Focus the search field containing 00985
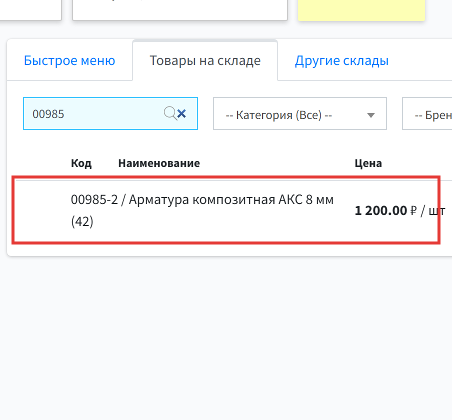This screenshot has width=452, height=420. click(110, 114)
